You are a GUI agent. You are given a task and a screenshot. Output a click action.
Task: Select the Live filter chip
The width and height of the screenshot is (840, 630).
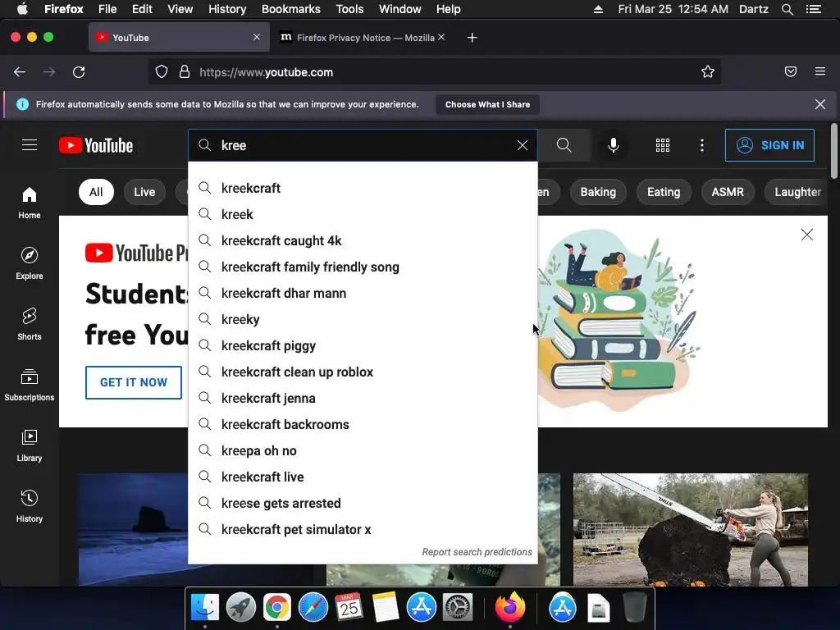point(144,192)
